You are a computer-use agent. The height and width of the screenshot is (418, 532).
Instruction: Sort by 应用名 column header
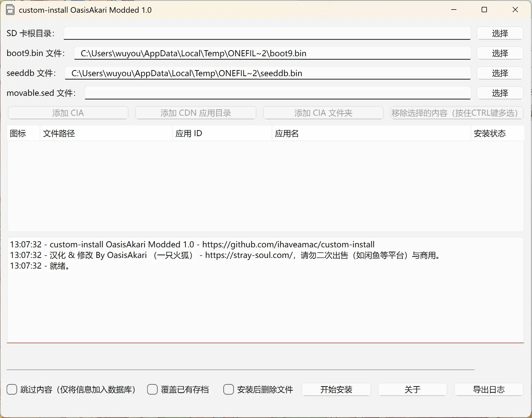click(x=371, y=133)
